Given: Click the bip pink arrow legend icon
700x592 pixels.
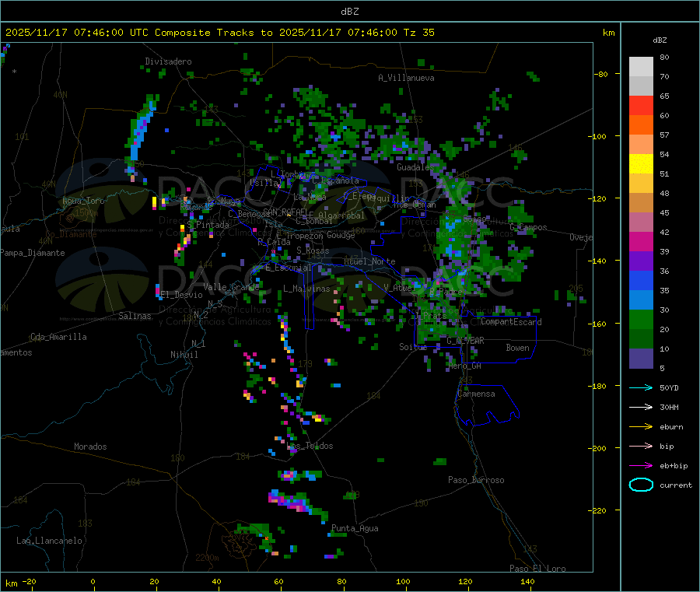Looking at the screenshot, I should 641,446.
